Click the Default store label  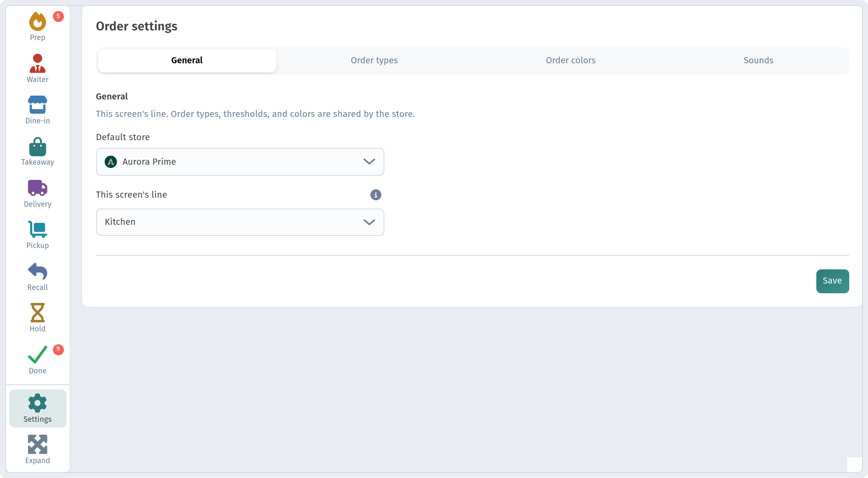123,137
